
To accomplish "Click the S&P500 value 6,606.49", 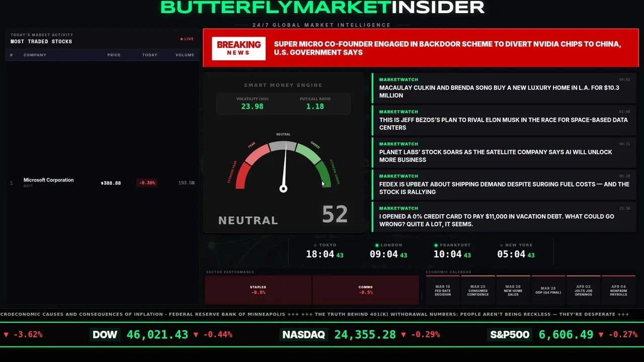I will point(566,334).
